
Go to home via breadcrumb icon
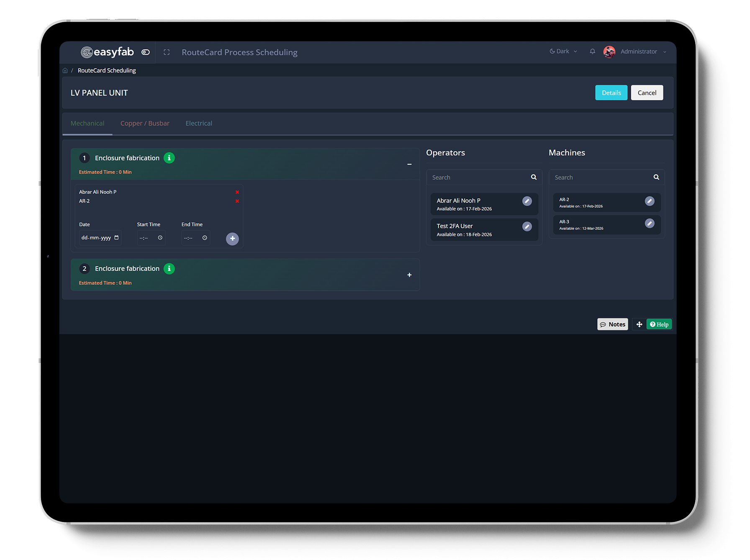click(x=65, y=70)
